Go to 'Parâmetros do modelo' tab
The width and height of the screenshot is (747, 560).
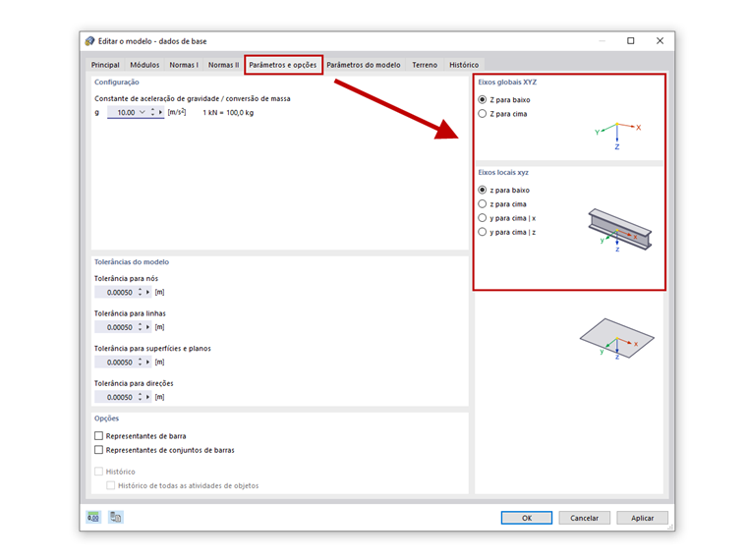(x=364, y=65)
